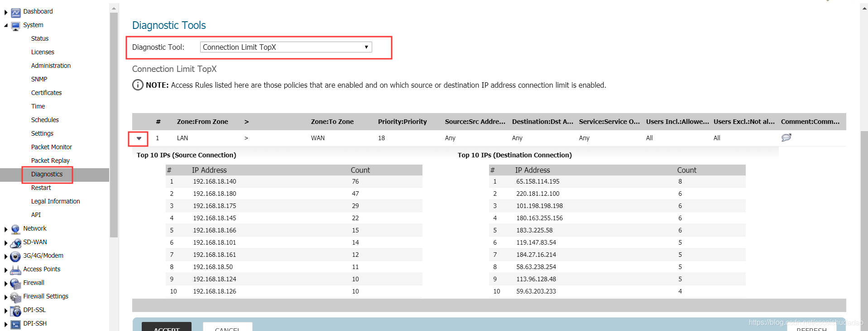The height and width of the screenshot is (331, 868).
Task: Click the destination table IP Address header
Action: click(x=532, y=170)
